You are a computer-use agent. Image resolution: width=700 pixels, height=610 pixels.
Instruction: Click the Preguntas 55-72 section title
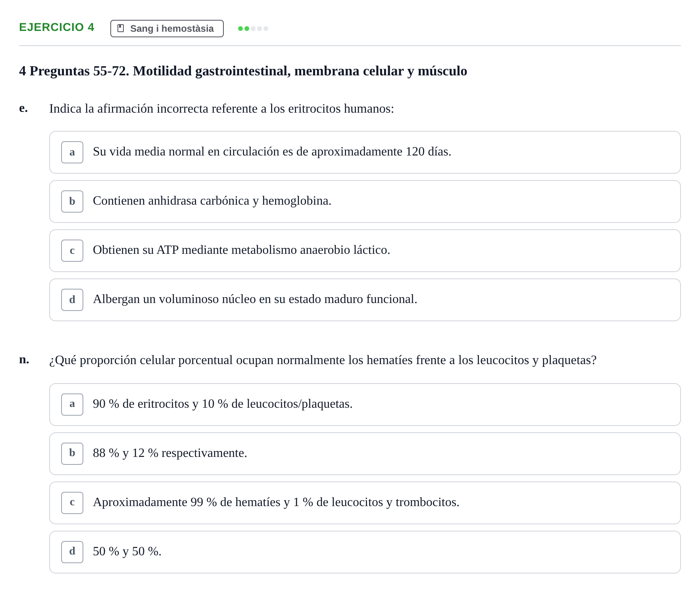(x=243, y=71)
